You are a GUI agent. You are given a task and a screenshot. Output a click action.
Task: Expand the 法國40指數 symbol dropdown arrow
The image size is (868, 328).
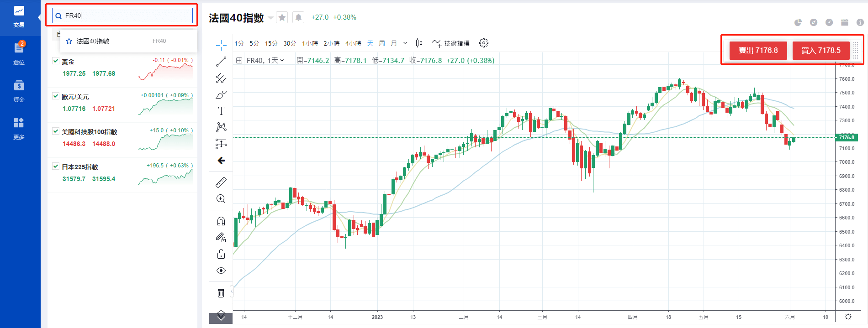271,18
